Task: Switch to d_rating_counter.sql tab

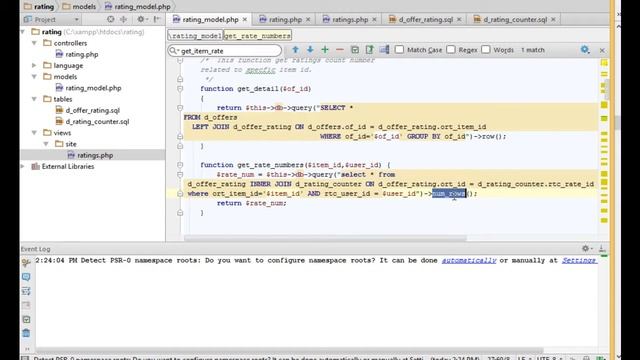Action: point(515,19)
